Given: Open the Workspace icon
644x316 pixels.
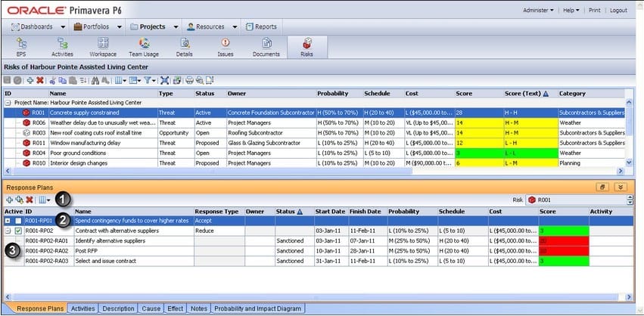Looking at the screenshot, I should tap(103, 46).
